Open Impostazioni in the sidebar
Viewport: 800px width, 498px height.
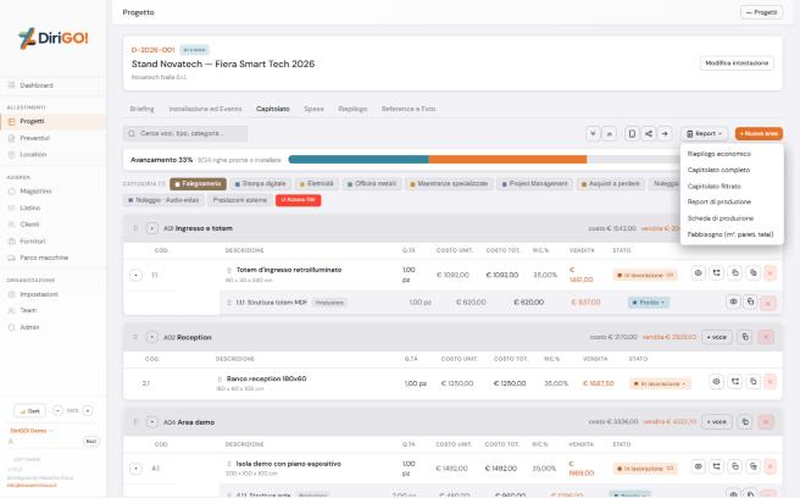pos(53,294)
